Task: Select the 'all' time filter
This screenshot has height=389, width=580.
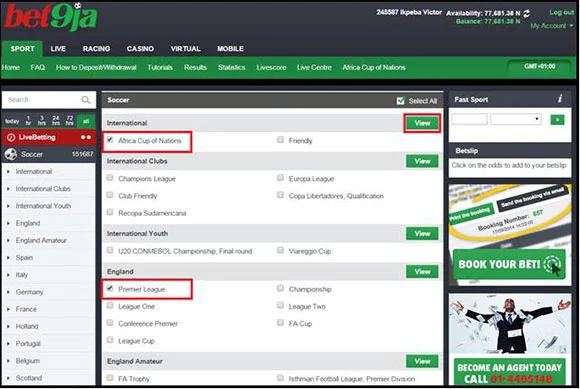Action: coord(86,121)
